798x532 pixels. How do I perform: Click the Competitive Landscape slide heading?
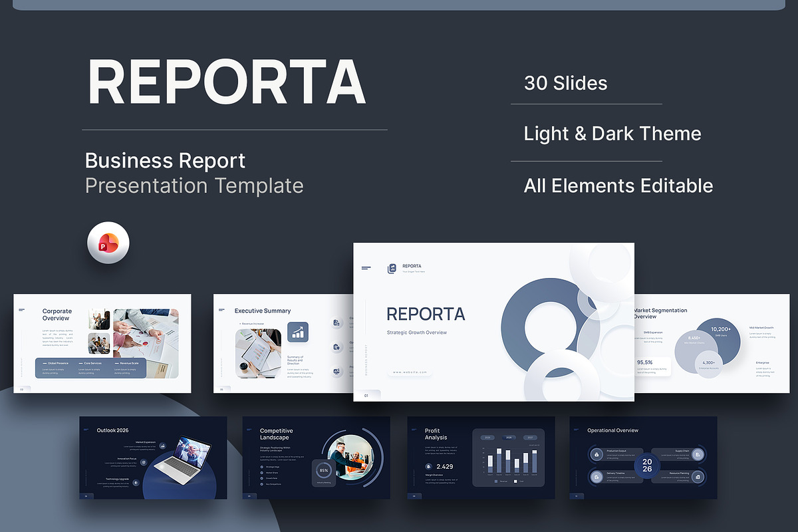(277, 434)
